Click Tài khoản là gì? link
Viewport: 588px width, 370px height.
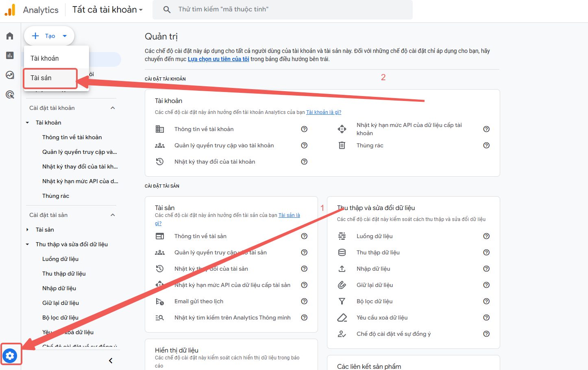[323, 112]
